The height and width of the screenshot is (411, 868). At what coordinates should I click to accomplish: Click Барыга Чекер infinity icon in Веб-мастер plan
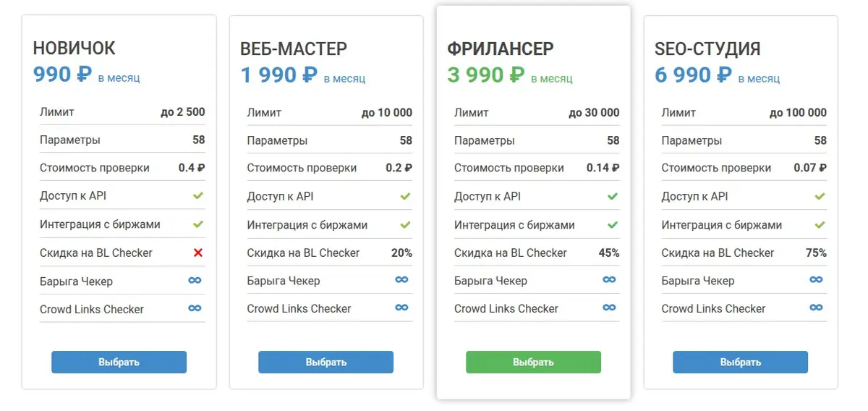tap(402, 280)
